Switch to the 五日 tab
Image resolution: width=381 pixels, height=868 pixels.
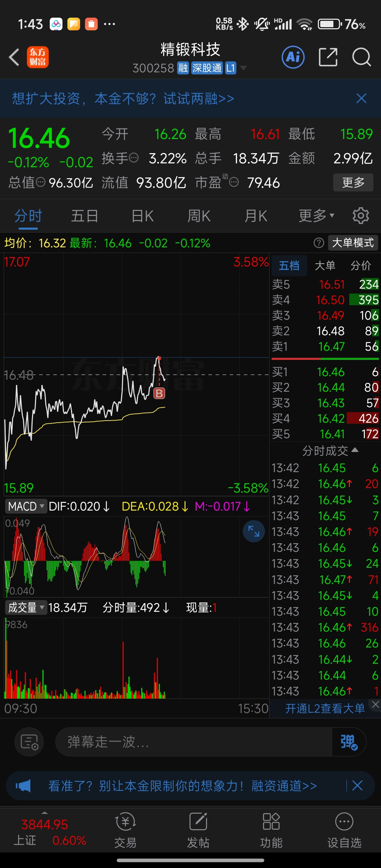pos(85,216)
